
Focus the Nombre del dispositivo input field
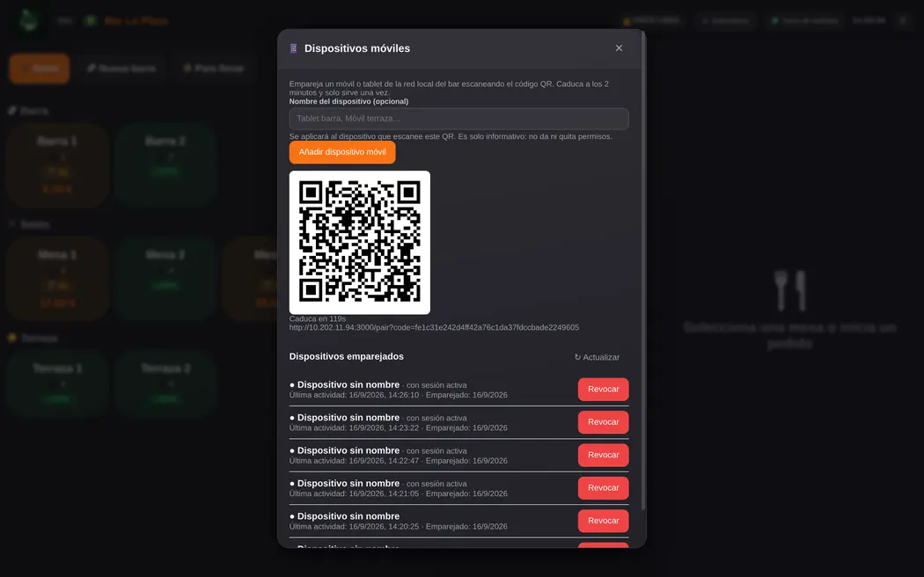(458, 119)
